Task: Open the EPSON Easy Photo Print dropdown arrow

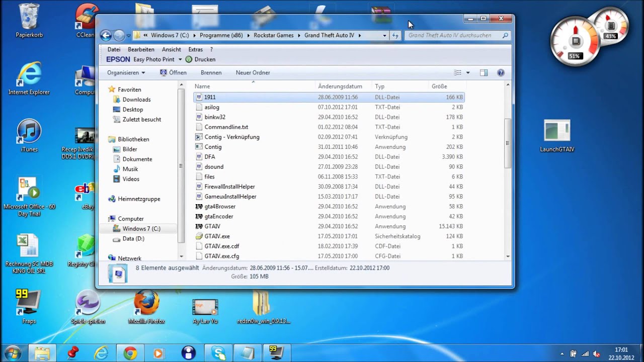Action: (180, 59)
